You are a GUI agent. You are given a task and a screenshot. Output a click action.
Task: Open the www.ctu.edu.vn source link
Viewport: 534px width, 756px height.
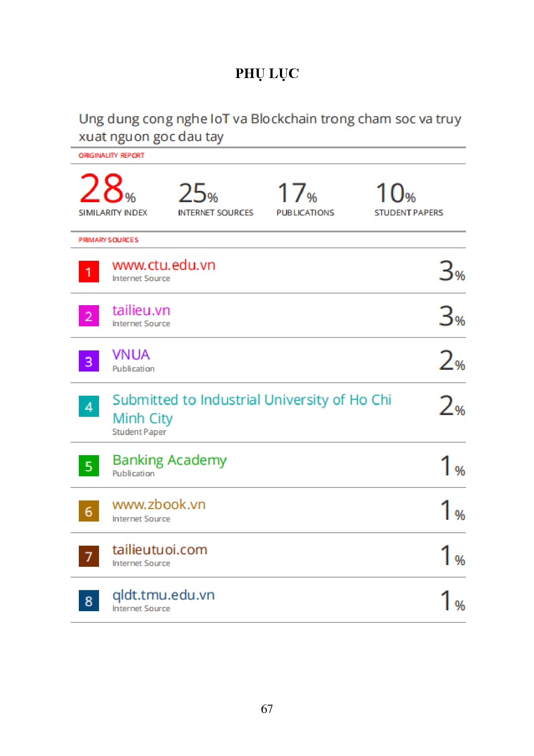(x=164, y=265)
